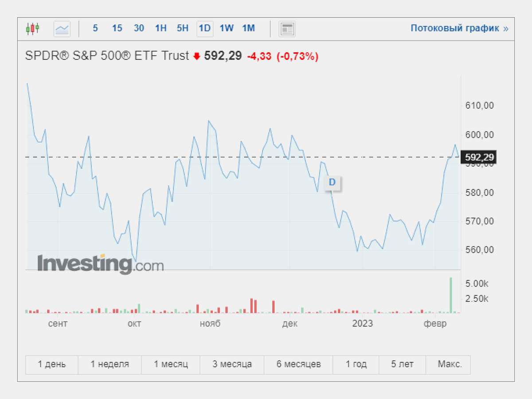
Task: Select the 1M monthly interval
Action: point(249,28)
